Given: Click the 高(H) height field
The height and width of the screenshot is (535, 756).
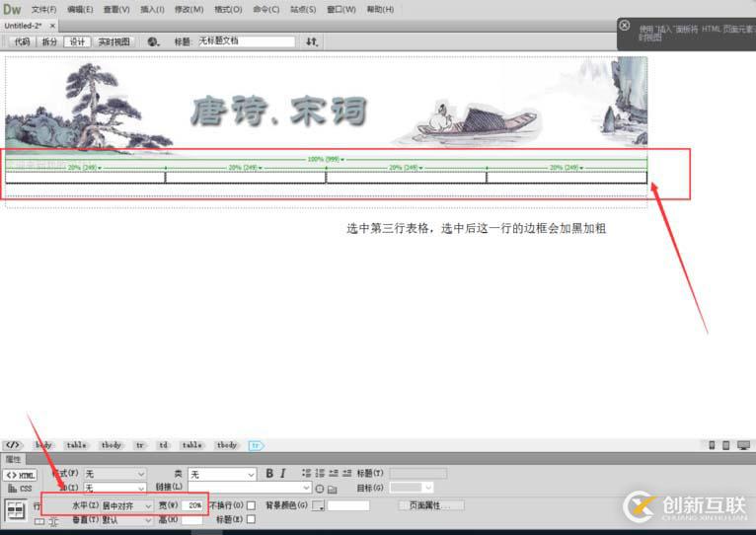Looking at the screenshot, I should pos(191,520).
